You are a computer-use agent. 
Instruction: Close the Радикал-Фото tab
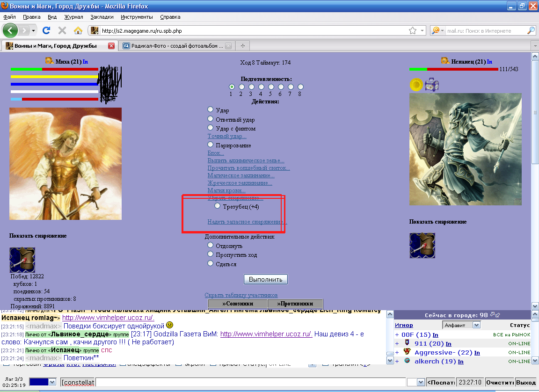tap(228, 46)
